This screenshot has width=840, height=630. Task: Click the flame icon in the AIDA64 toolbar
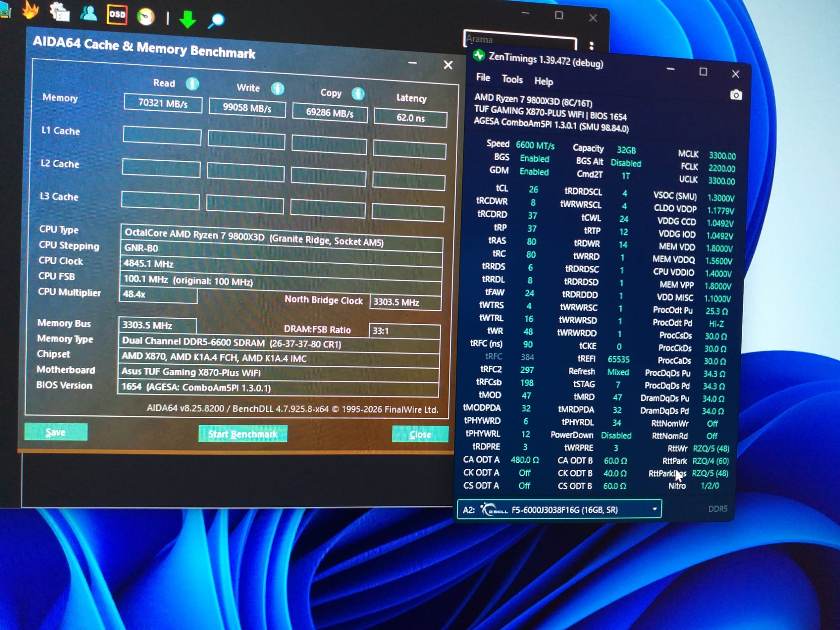(x=31, y=10)
